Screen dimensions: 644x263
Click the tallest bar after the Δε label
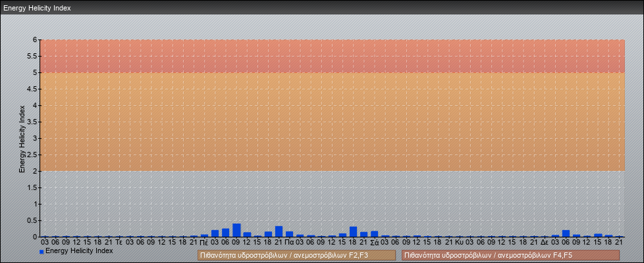point(566,233)
